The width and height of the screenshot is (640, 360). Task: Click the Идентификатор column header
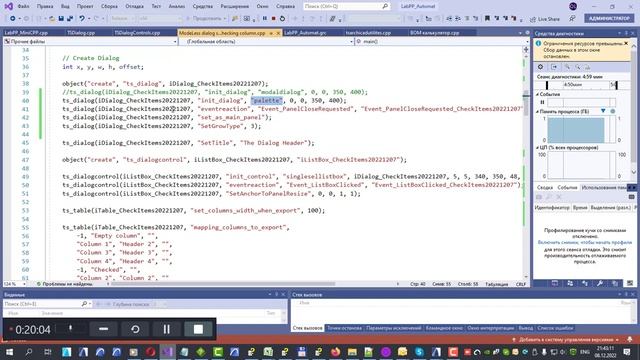coord(552,208)
